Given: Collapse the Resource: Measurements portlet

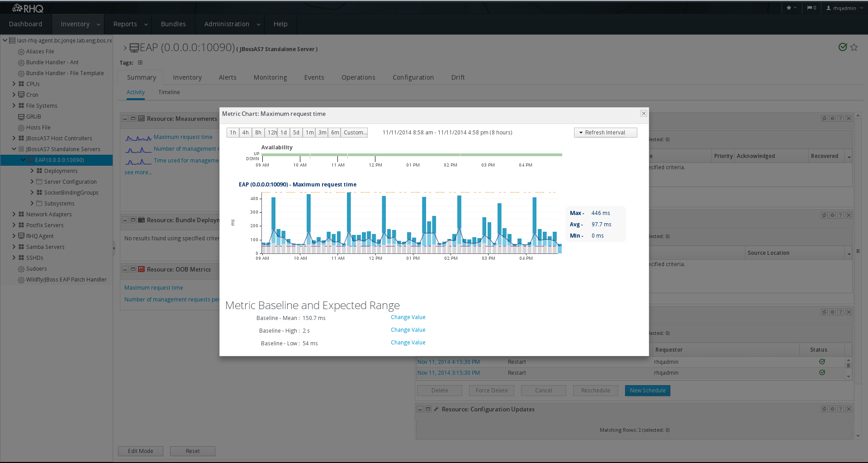Looking at the screenshot, I should tap(125, 119).
